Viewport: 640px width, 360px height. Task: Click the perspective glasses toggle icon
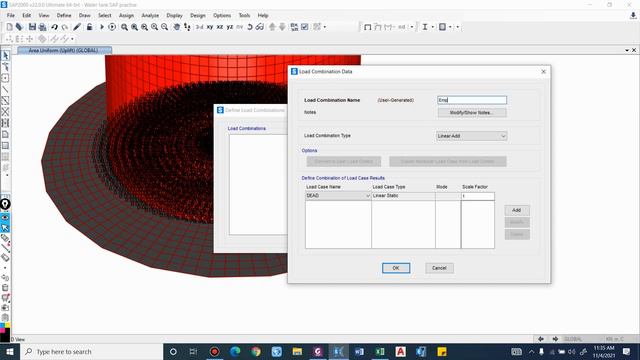(260, 27)
